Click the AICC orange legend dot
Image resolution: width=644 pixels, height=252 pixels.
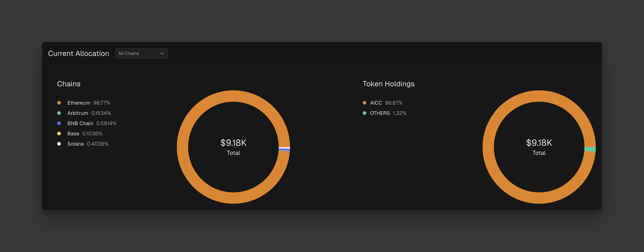click(x=365, y=103)
